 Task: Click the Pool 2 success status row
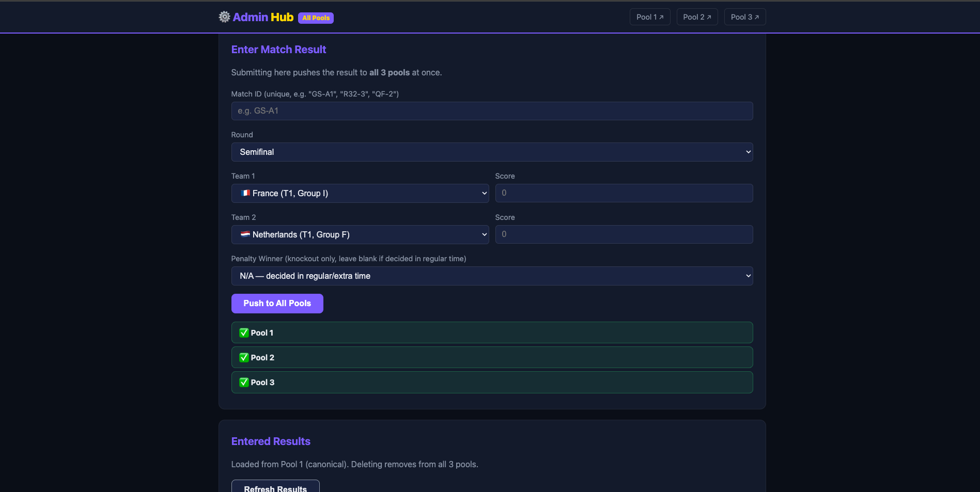point(492,358)
